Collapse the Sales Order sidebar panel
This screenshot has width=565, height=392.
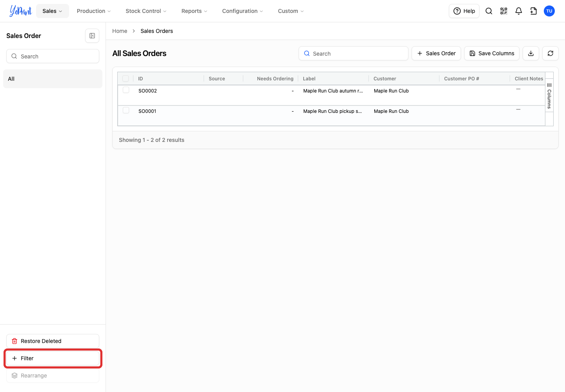click(x=92, y=36)
